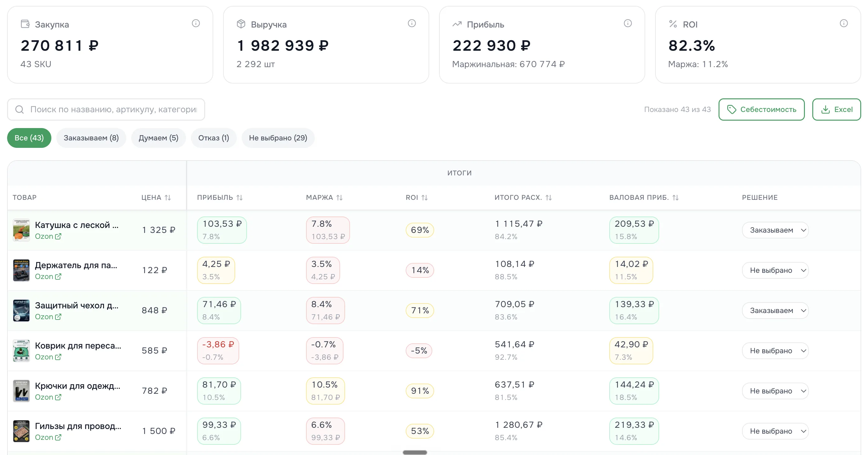Viewport: 868px width, 455px height.
Task: Sort by ROI column sort icon
Action: pos(425,198)
